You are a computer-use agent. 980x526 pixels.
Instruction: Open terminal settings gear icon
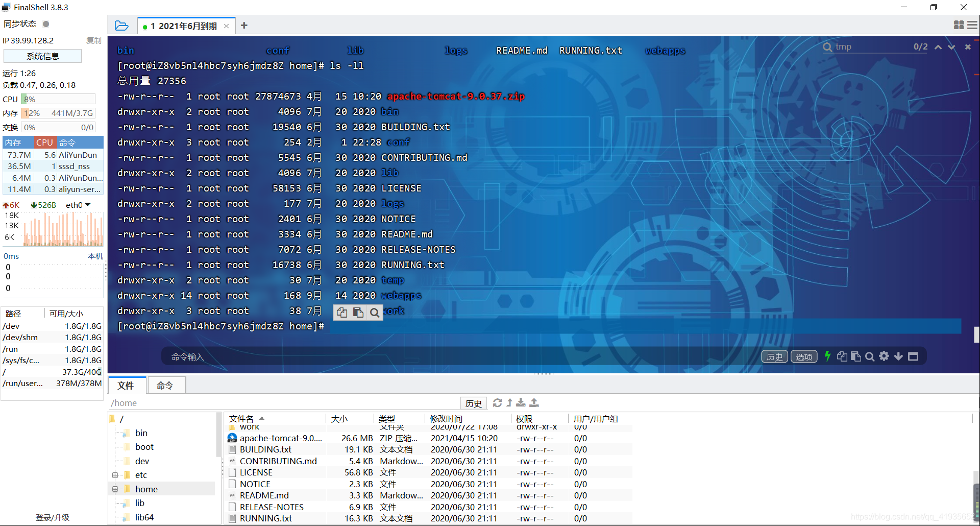[884, 356]
